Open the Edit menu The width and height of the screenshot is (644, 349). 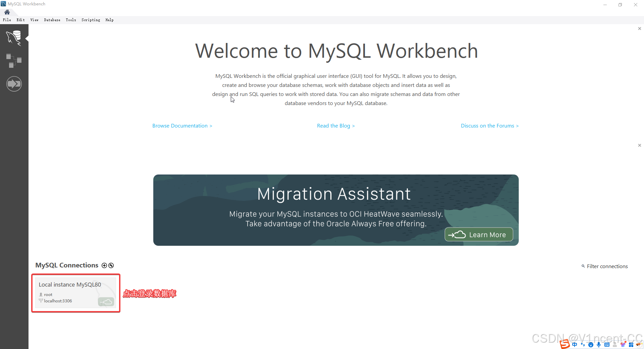click(20, 20)
